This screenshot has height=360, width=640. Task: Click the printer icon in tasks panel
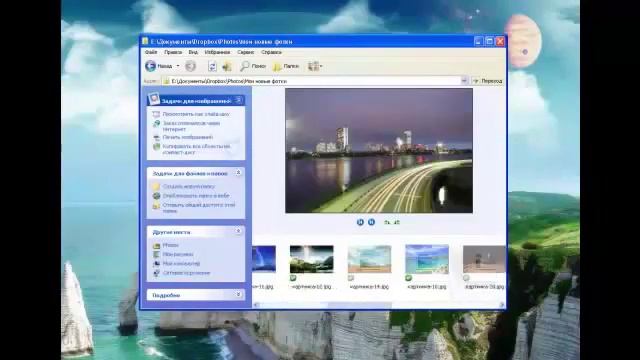click(156, 138)
